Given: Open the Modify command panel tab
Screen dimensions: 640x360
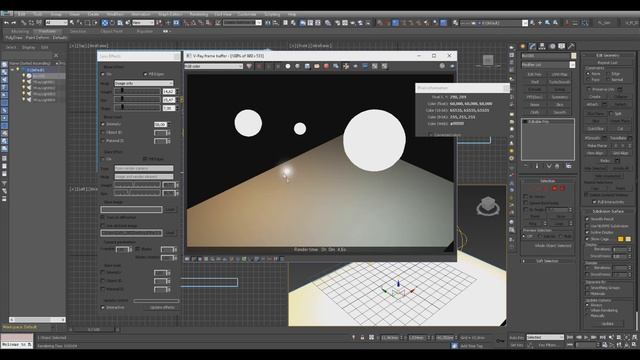Looking at the screenshot, I should 532,47.
